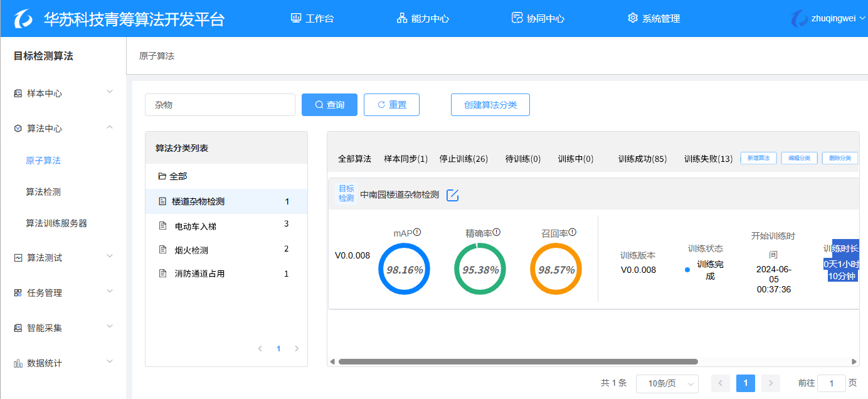Click edit icon next to 中南园楼道杂物检测
The image size is (868, 399).
(x=453, y=195)
